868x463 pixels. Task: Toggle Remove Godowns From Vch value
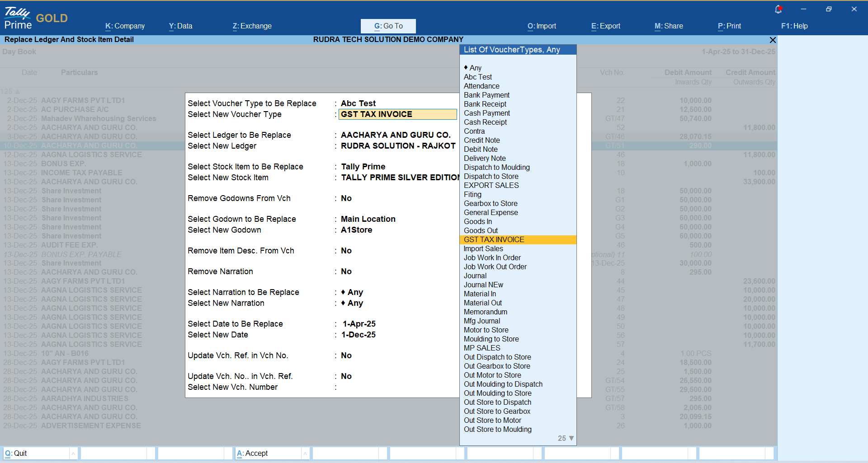pyautogui.click(x=346, y=198)
